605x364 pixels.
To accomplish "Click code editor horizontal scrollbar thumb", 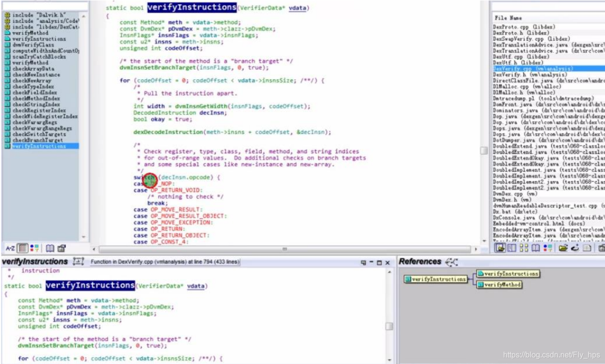I will click(284, 250).
